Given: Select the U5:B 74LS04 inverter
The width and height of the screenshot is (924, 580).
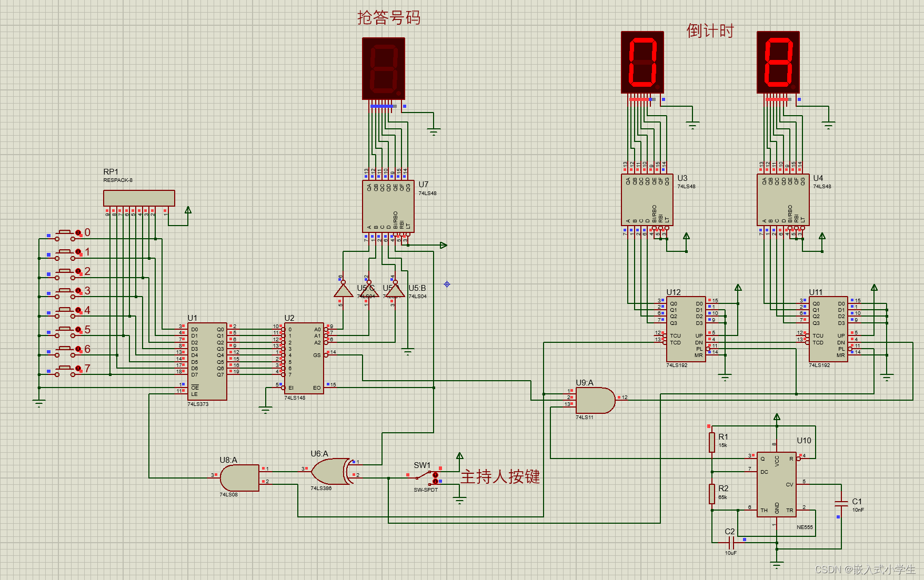Looking at the screenshot, I should click(x=395, y=290).
